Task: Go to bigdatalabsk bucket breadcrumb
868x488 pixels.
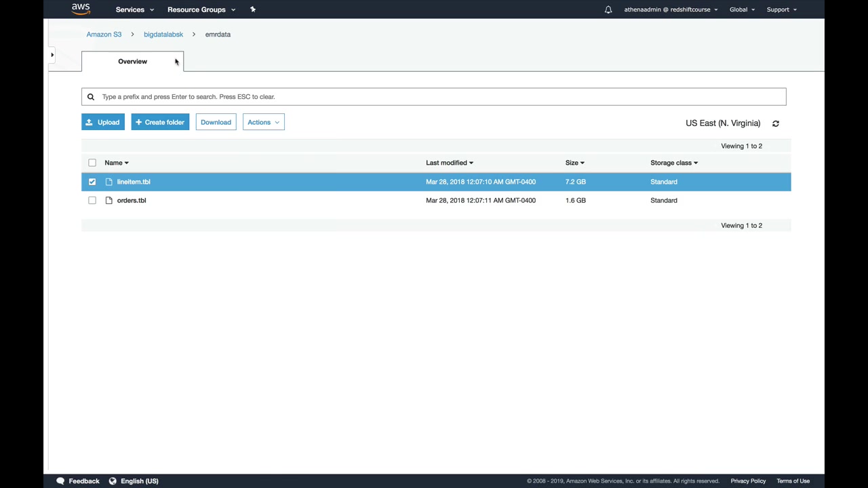Action: [163, 34]
